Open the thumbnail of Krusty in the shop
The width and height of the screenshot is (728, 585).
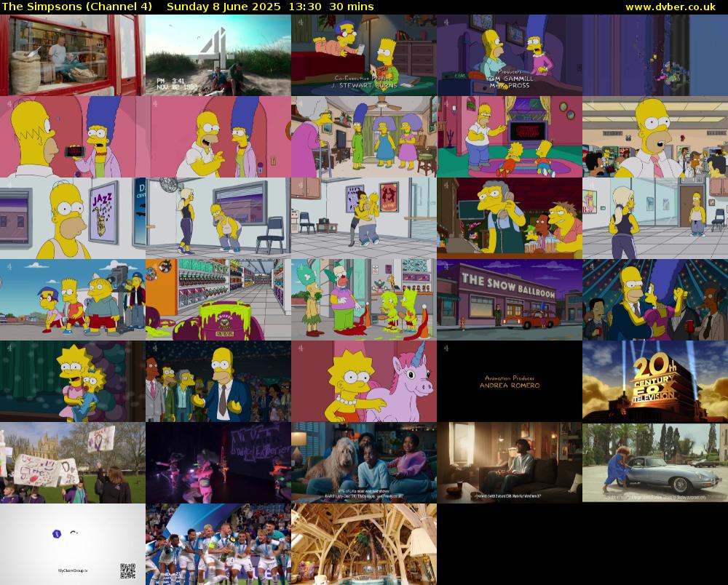point(364,300)
